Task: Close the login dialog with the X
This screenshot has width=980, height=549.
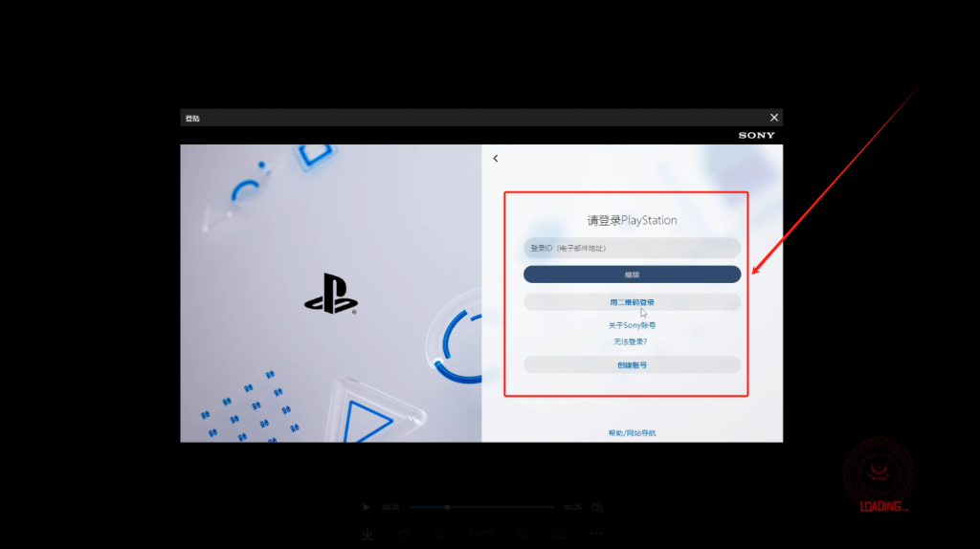Action: pos(774,118)
